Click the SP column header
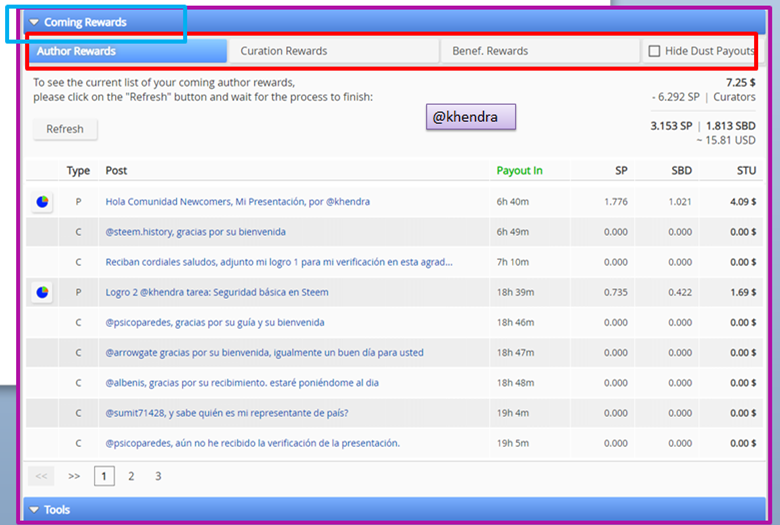 [621, 171]
